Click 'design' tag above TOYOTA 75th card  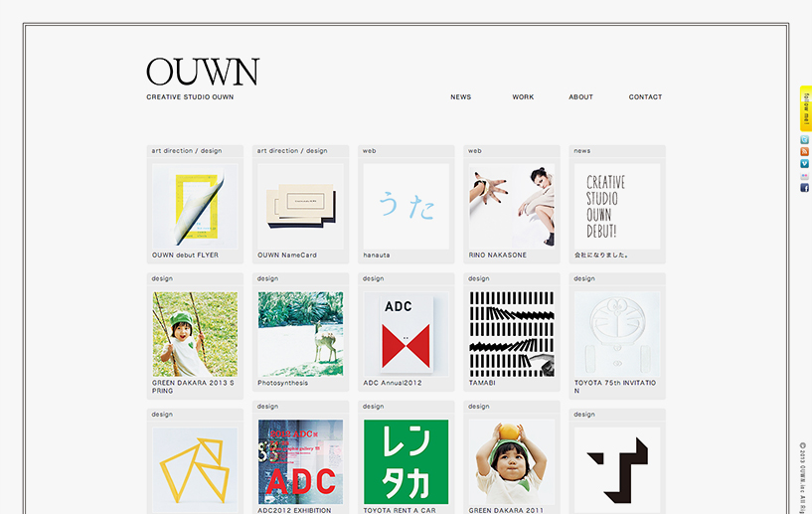pos(584,278)
